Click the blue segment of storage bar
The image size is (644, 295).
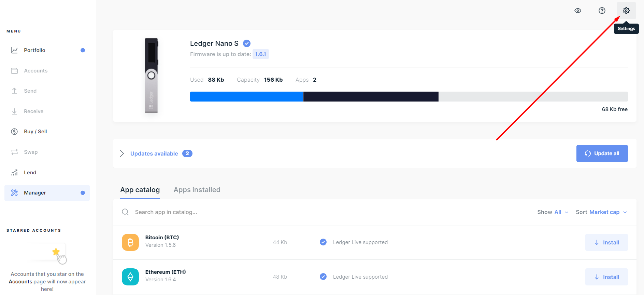click(x=246, y=96)
